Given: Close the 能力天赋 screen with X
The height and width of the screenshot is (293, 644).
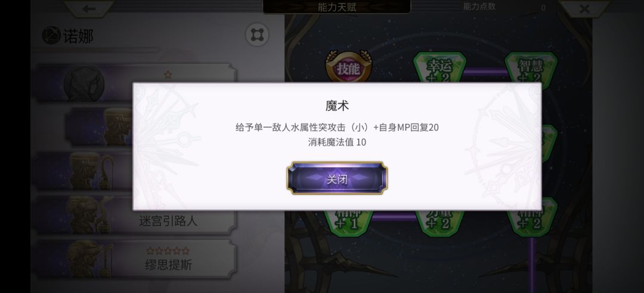Looking at the screenshot, I should pyautogui.click(x=584, y=8).
